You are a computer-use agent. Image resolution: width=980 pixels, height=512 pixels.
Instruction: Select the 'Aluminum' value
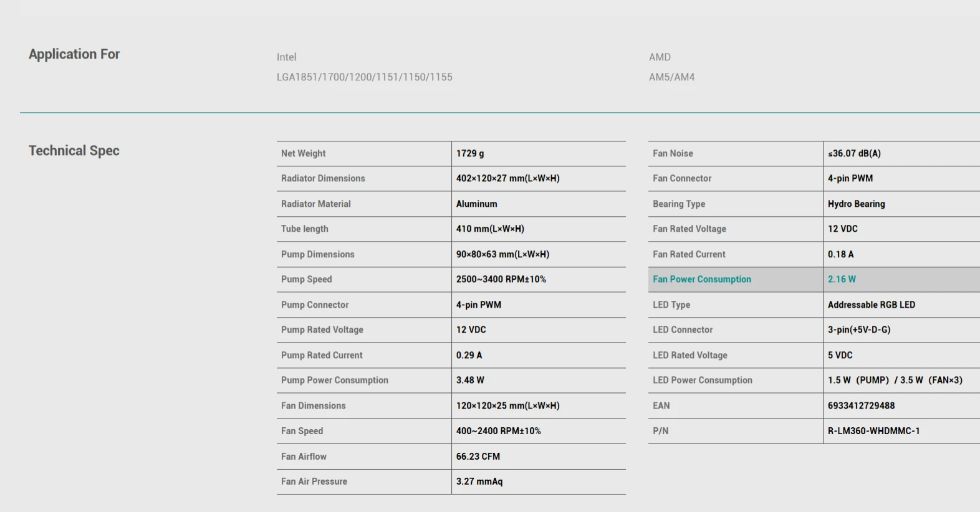click(x=477, y=204)
